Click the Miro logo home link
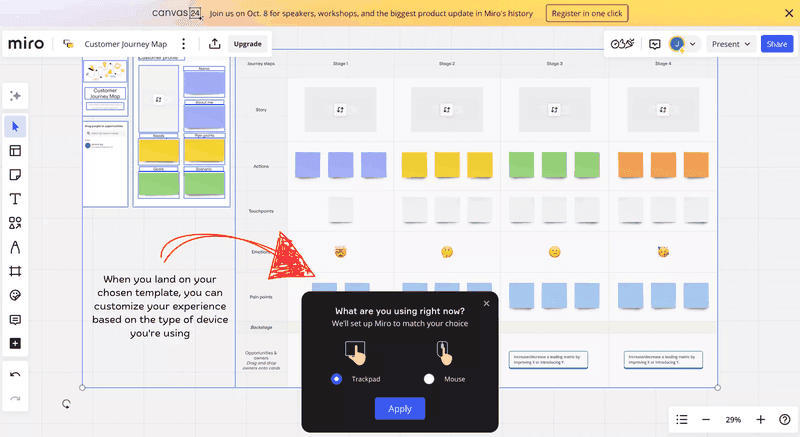Image resolution: width=800 pixels, height=437 pixels. 25,44
